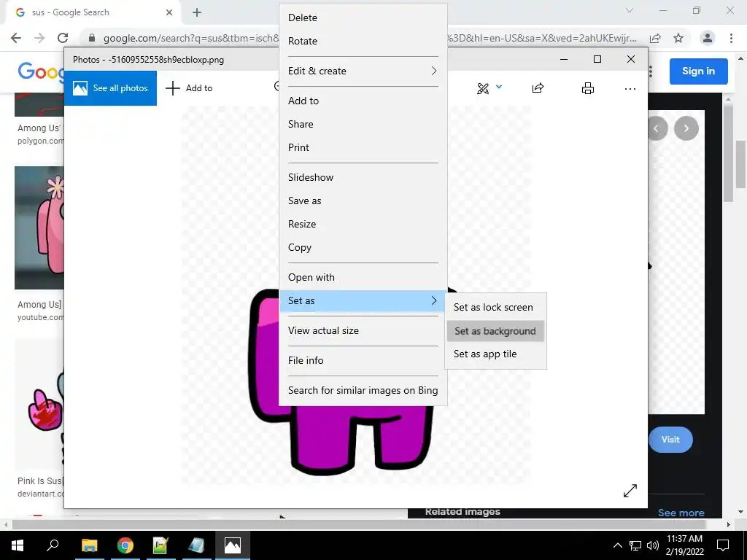Image resolution: width=747 pixels, height=560 pixels.
Task: Click the Edit & create scissors icon in Photos
Action: (483, 88)
